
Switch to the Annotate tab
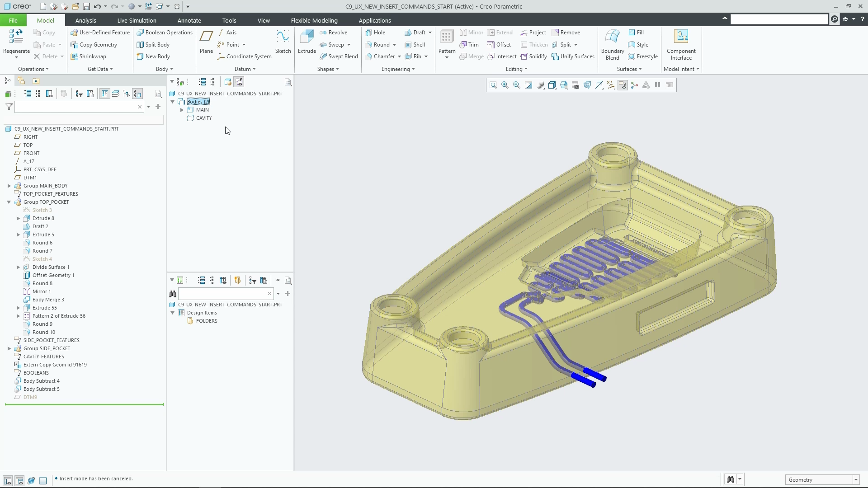pyautogui.click(x=189, y=20)
